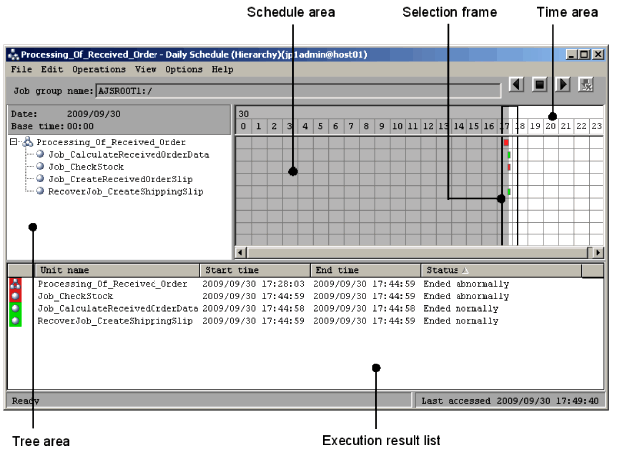The width and height of the screenshot is (642, 453).
Task: Select Job_CheckStock in the tree
Action: coord(86,167)
